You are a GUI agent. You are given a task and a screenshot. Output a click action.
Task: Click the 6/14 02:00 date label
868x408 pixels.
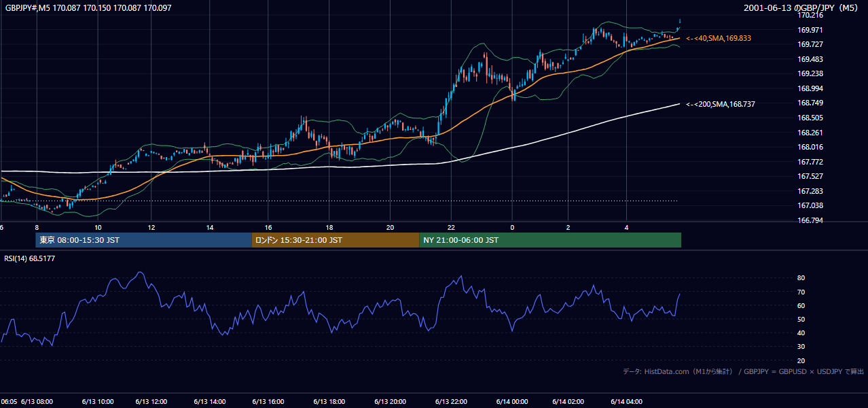[568, 401]
